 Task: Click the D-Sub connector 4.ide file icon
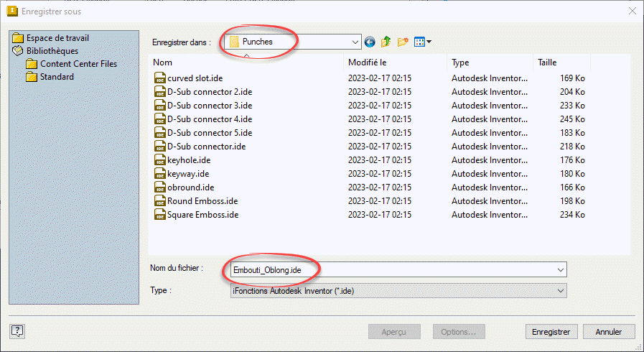pyautogui.click(x=160, y=119)
